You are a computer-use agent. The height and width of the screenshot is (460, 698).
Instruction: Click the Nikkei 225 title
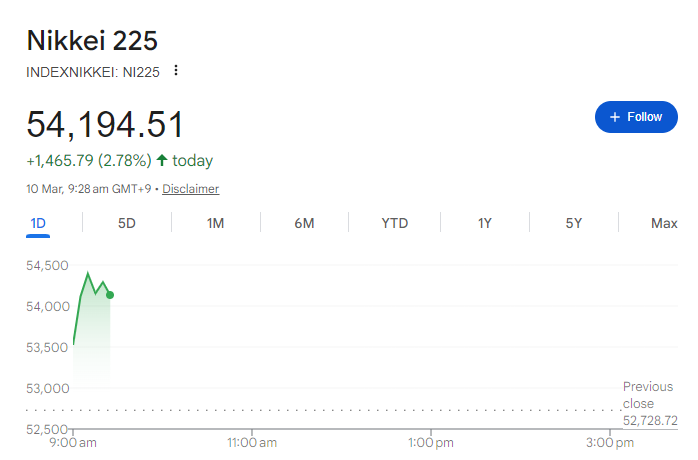click(x=92, y=41)
